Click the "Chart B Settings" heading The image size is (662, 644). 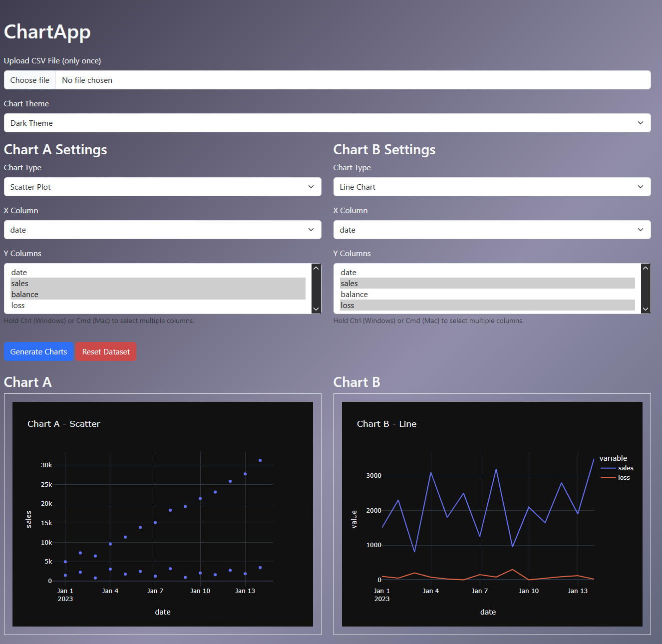point(384,149)
